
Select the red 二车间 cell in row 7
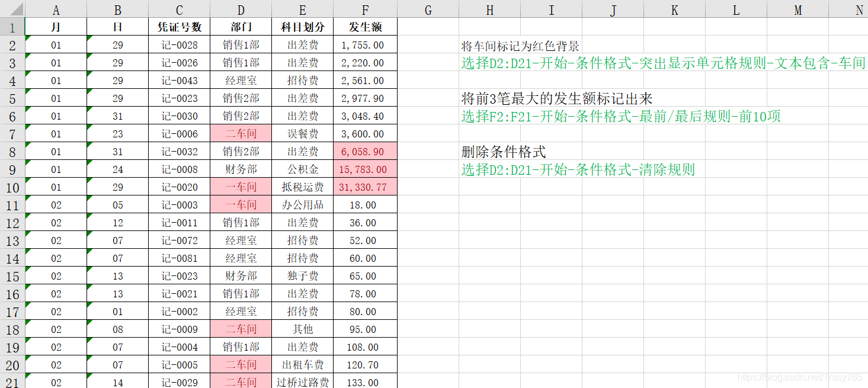click(241, 133)
